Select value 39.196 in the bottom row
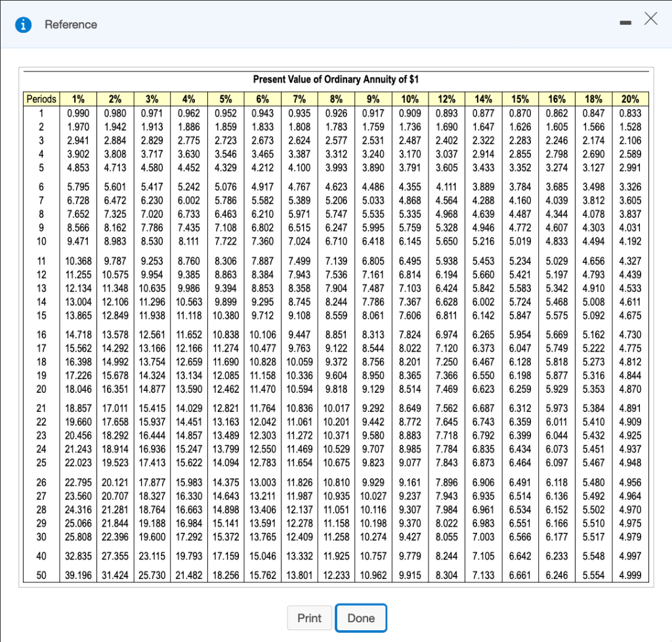The width and height of the screenshot is (672, 642). tap(78, 575)
